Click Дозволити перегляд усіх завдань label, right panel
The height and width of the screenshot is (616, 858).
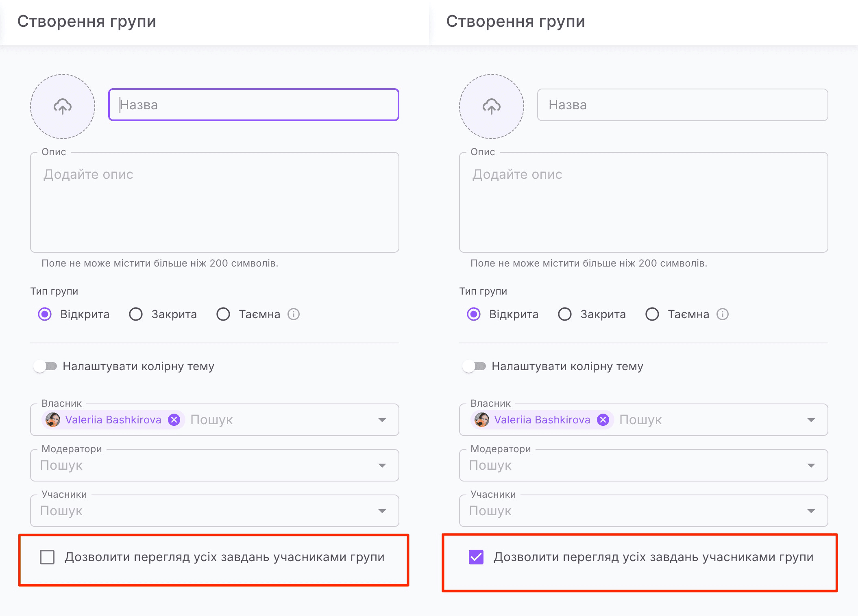(x=654, y=557)
